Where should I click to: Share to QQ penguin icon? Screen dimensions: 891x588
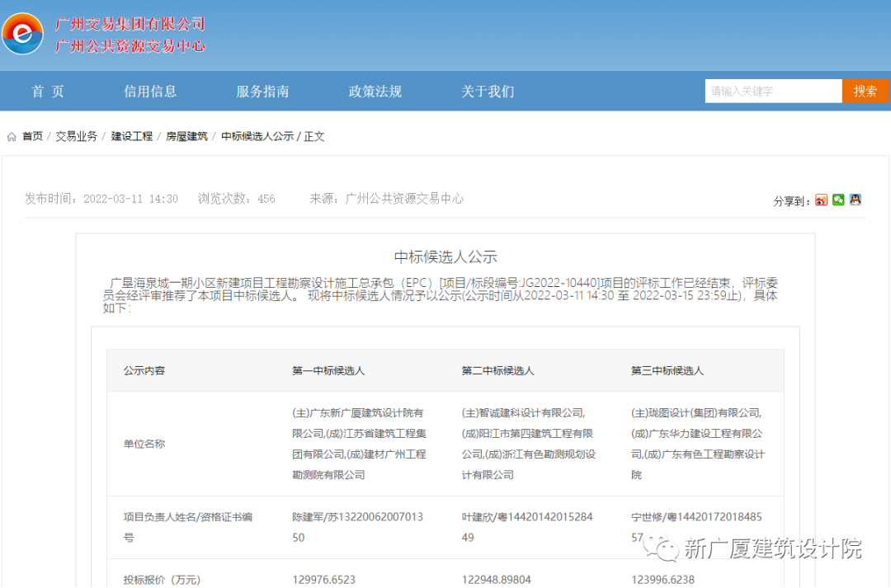856,200
